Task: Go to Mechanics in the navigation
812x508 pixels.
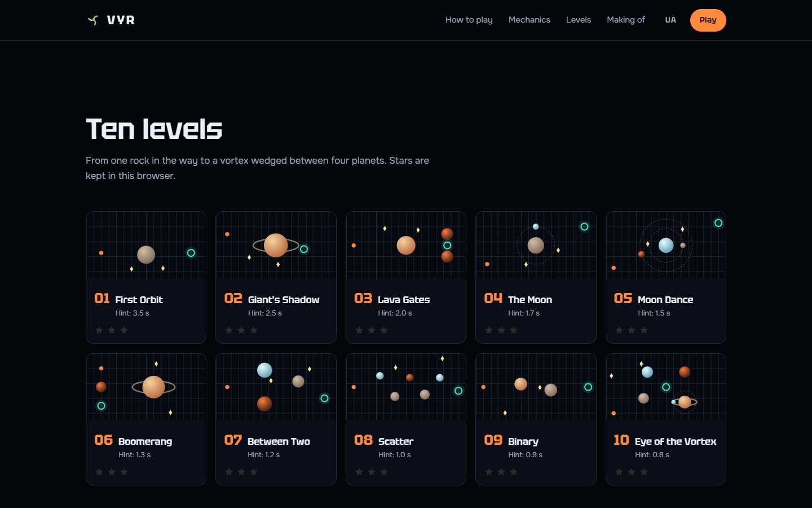Action: tap(529, 20)
